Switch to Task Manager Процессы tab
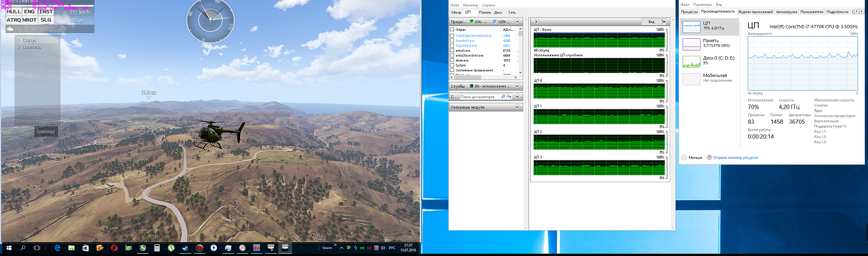868x256 pixels. coord(690,12)
